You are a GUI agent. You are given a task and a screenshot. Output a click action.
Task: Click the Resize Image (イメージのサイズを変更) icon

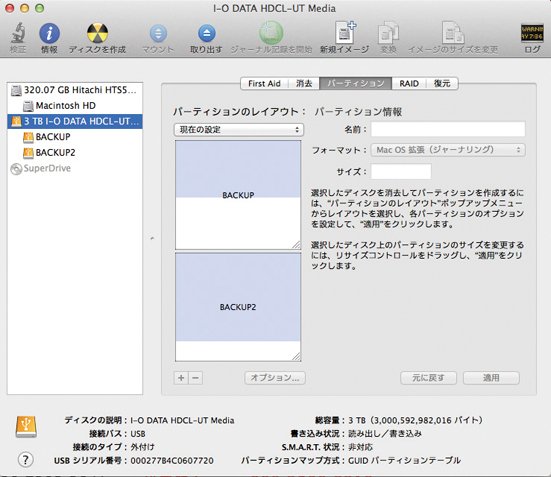pos(453,33)
